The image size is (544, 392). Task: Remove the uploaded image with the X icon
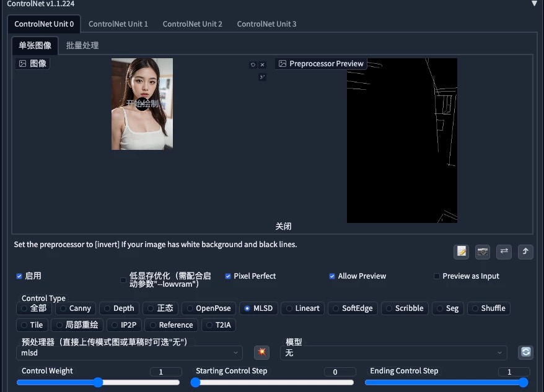click(x=263, y=64)
